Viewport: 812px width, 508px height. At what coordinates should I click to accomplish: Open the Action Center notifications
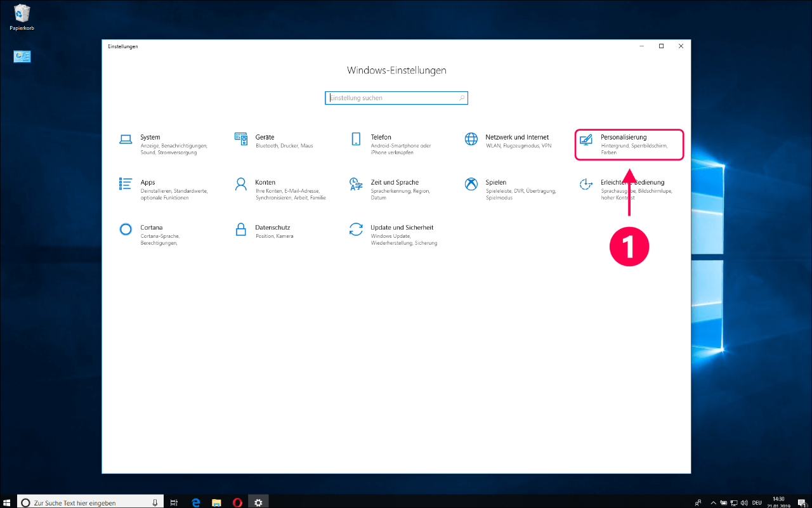point(801,502)
